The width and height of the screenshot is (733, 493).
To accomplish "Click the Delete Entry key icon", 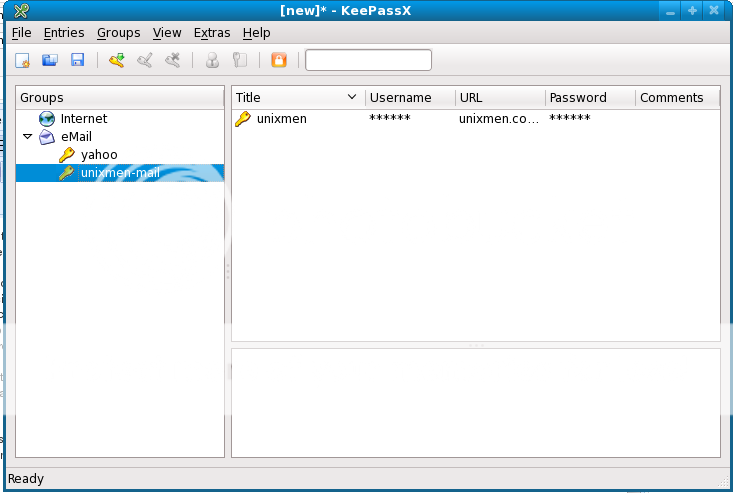I will (x=172, y=60).
